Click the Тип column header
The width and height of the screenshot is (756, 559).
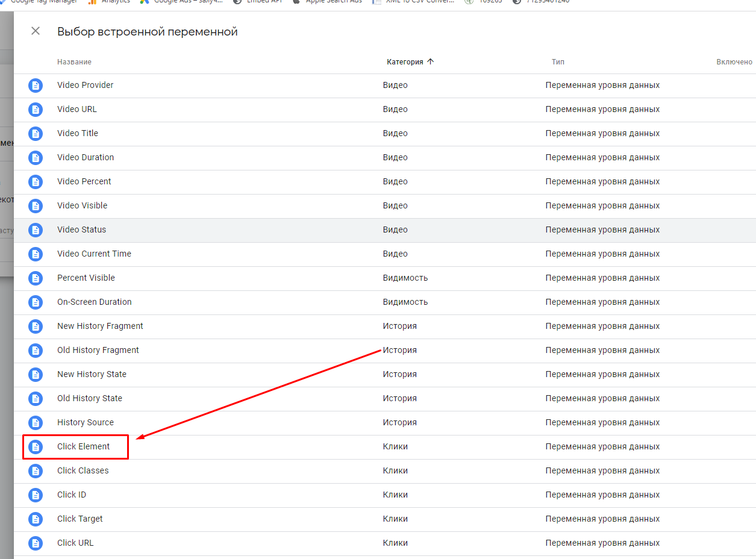coord(558,62)
